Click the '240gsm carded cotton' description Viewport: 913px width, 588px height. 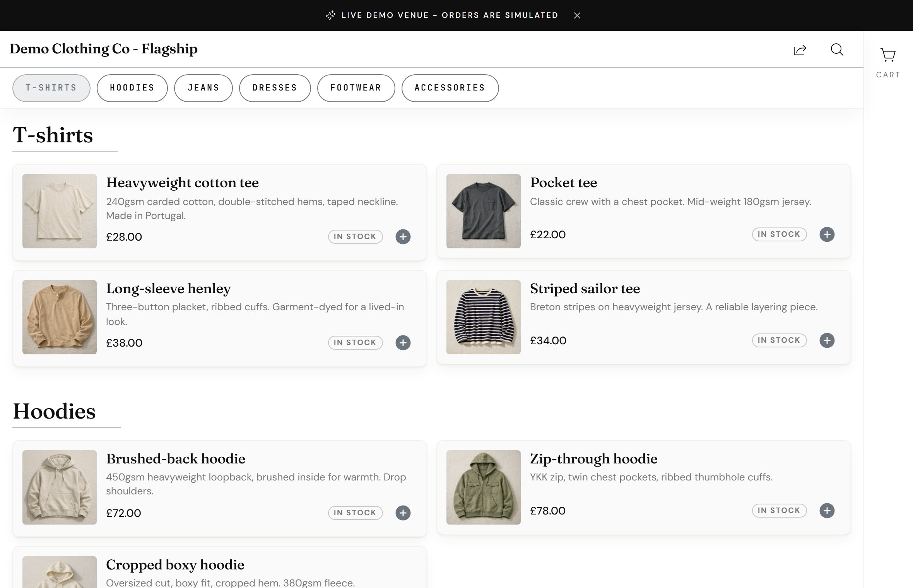[252, 209]
